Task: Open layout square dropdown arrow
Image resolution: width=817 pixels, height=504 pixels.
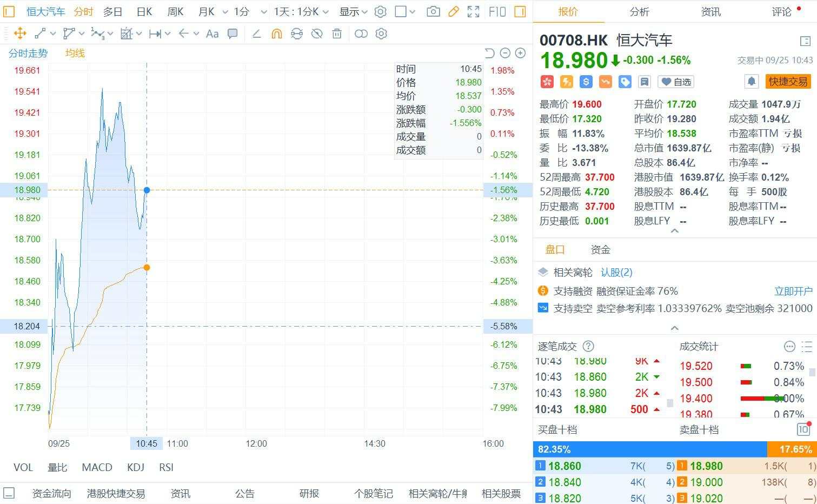Action: (413, 12)
